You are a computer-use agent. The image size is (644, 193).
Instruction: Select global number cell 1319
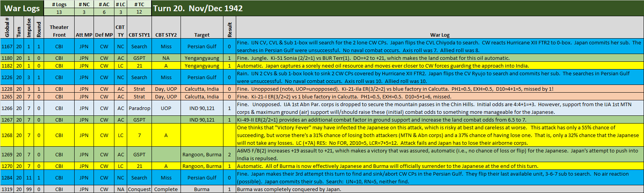click(7, 189)
